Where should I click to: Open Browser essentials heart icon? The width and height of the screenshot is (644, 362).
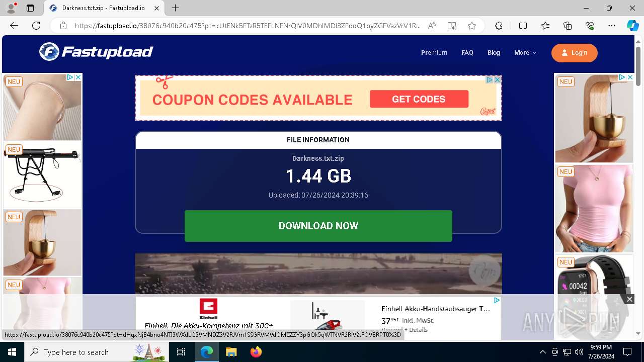click(x=590, y=26)
